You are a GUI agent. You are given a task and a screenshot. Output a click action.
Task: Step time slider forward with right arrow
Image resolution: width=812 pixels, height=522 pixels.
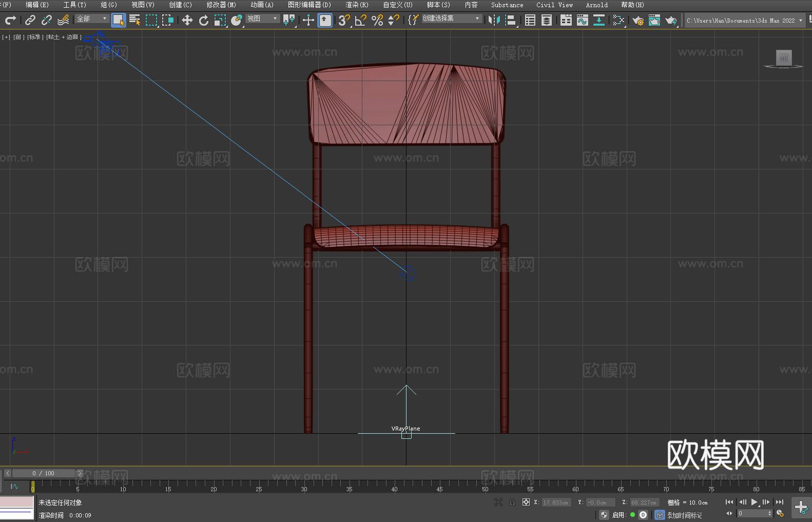tap(80, 473)
